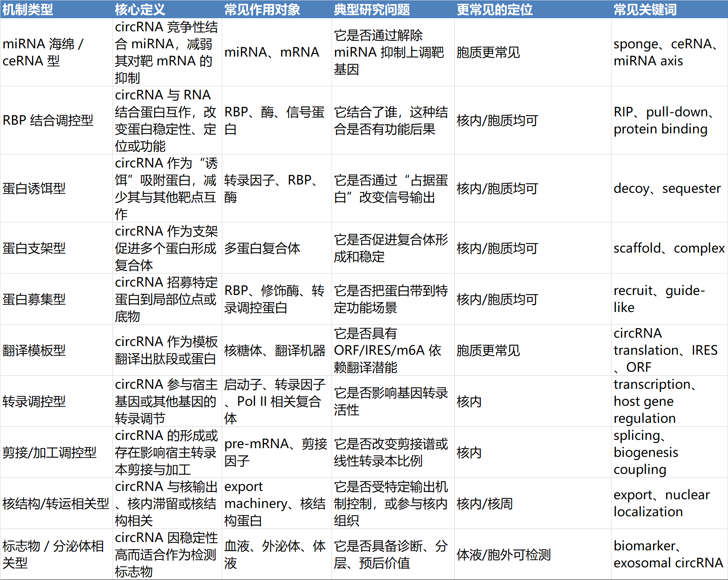Image resolution: width=728 pixels, height=580 pixels.
Task: Select the scaffold、complex keyword cell
Action: [669, 248]
